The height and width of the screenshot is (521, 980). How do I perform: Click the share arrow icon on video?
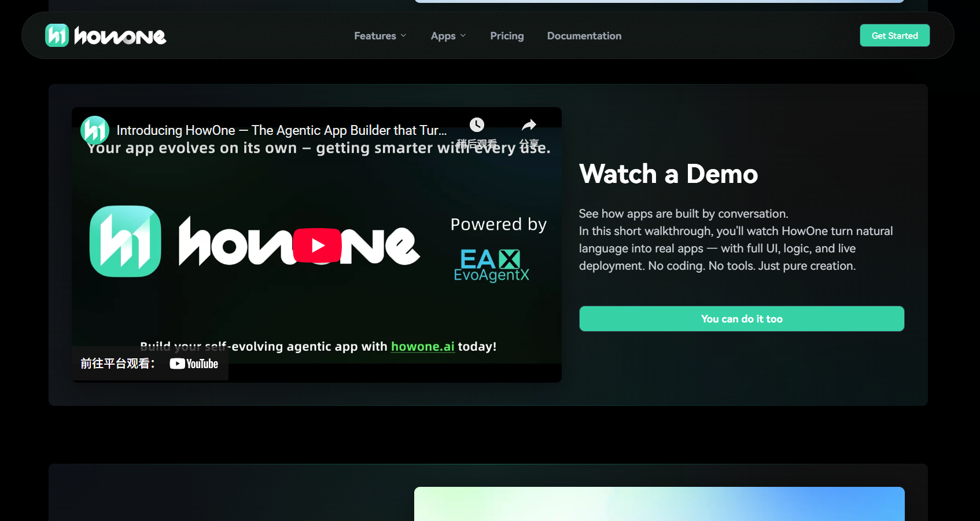[x=529, y=125]
